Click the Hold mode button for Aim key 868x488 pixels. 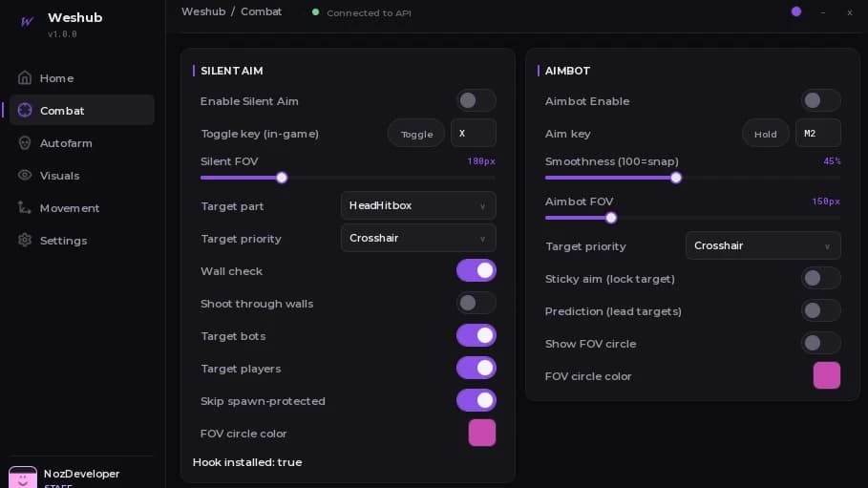[x=765, y=134]
